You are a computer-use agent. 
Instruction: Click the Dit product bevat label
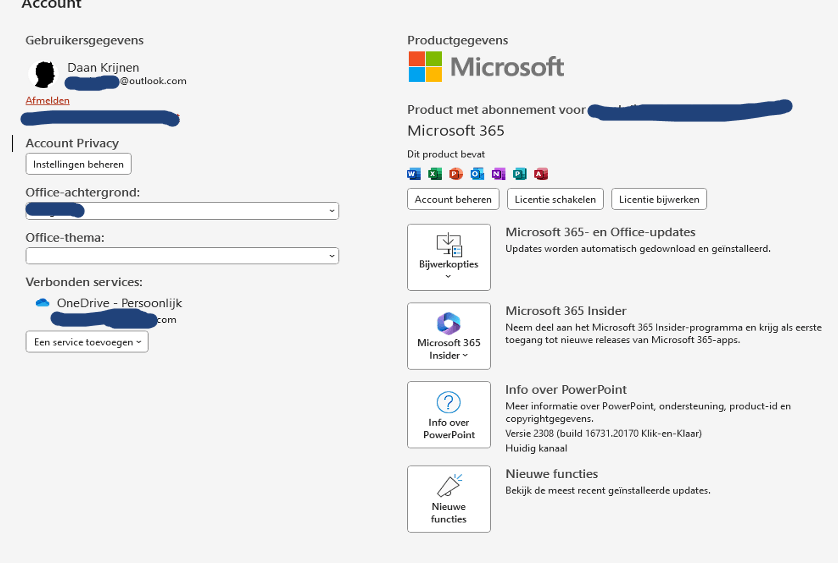point(446,154)
